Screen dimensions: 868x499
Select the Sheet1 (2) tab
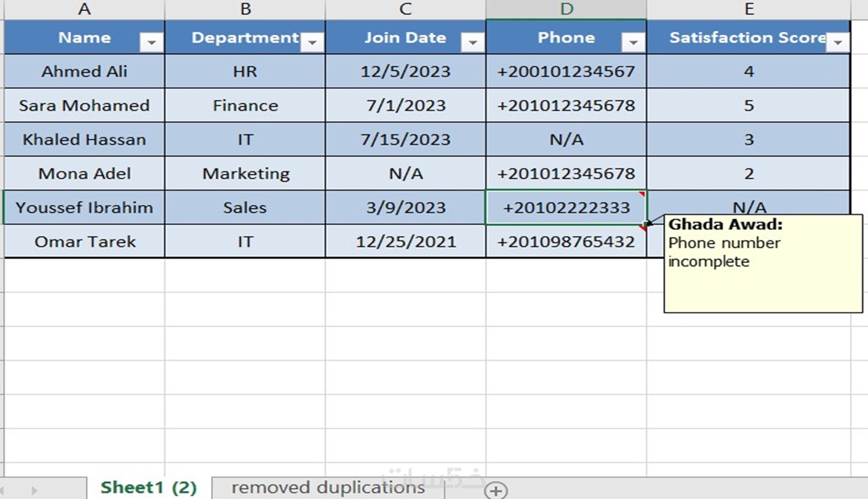click(x=149, y=488)
